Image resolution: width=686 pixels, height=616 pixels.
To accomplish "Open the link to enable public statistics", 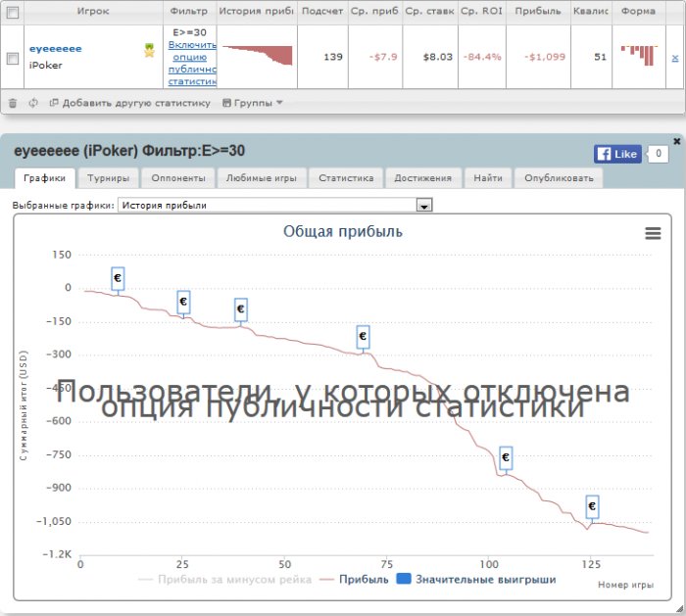I will pyautogui.click(x=192, y=63).
